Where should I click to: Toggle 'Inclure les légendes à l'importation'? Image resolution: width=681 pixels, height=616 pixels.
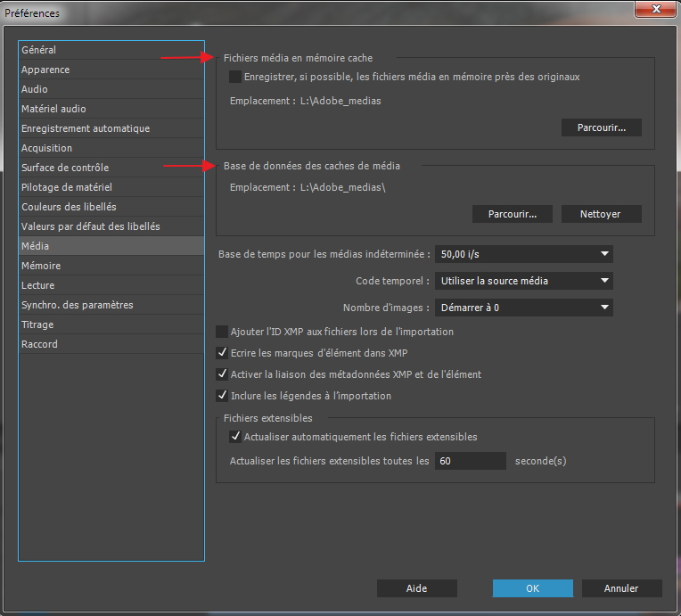(223, 396)
